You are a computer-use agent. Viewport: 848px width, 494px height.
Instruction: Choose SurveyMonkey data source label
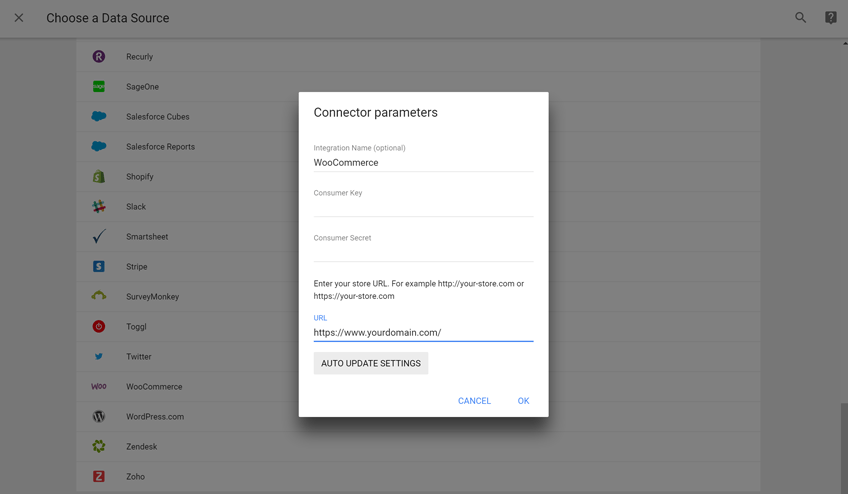point(153,297)
